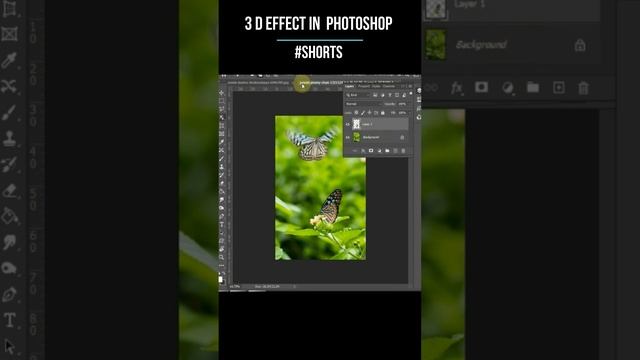
Task: Click zoom percentage field in small status bar
Action: click(235, 287)
